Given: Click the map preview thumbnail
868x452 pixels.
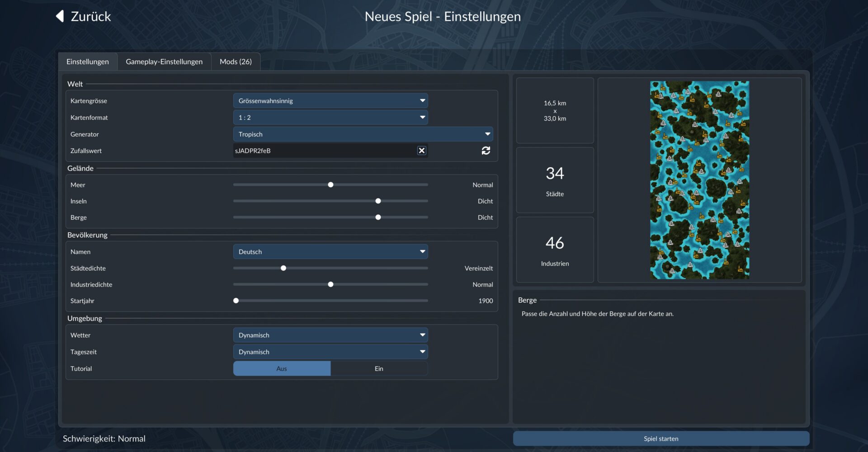Looking at the screenshot, I should (x=699, y=180).
